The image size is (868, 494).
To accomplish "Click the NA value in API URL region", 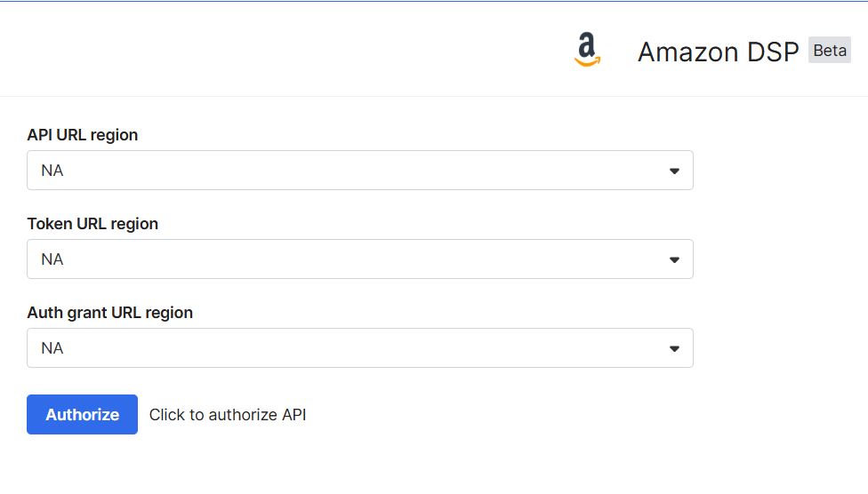I will tap(52, 171).
